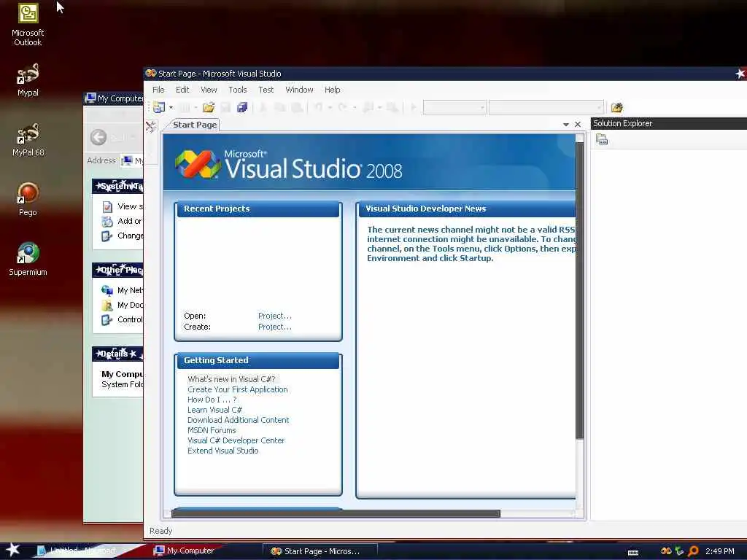
Task: Close the Start Page document tab
Action: point(578,125)
